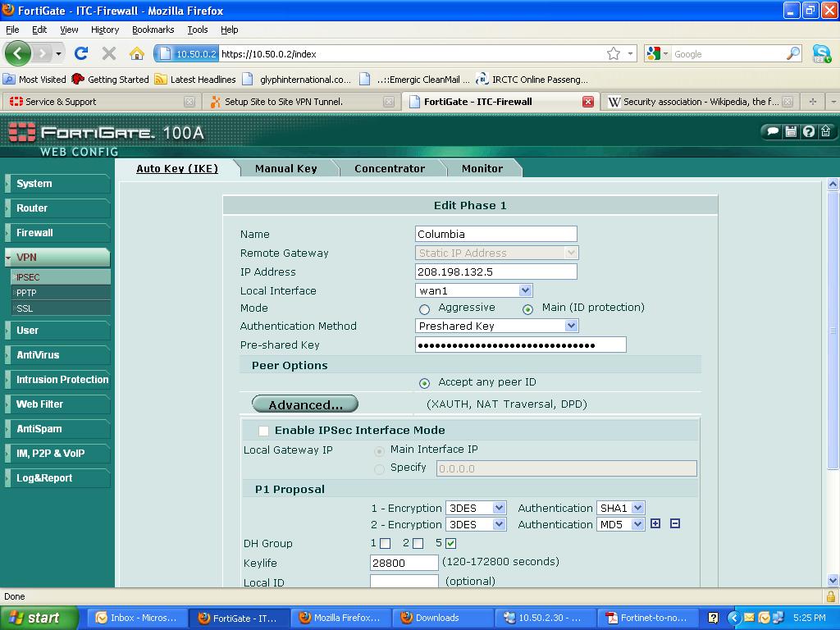Screen dimensions: 840x630
Task: Click the page vertical scrollbar down arrow
Action: pyautogui.click(x=833, y=580)
